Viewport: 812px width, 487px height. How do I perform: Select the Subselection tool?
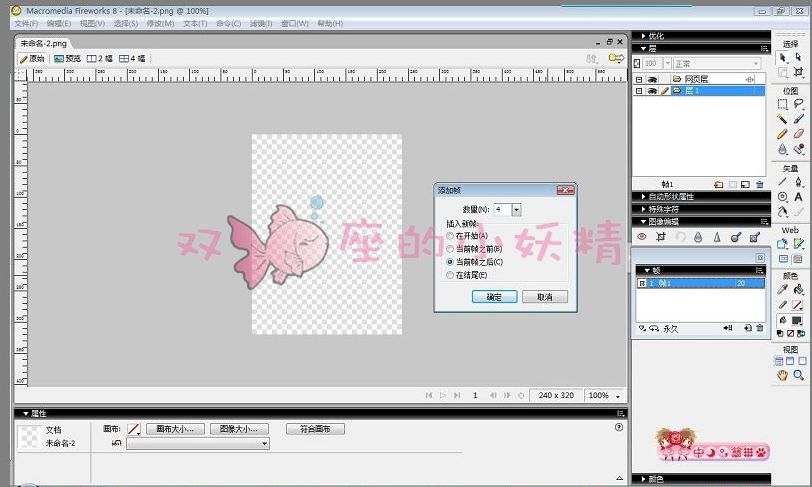[x=799, y=58]
